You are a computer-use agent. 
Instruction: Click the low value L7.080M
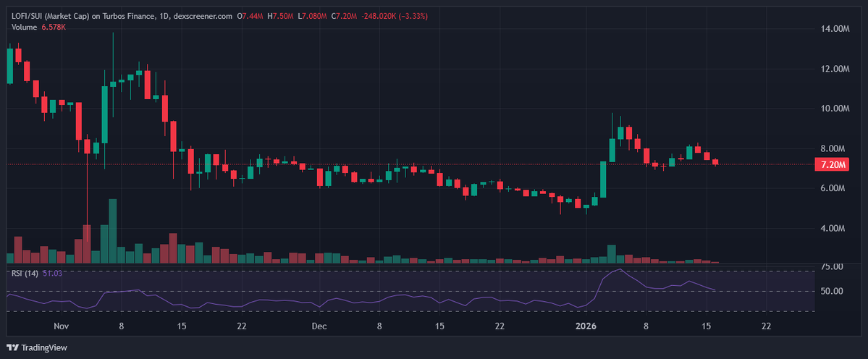313,16
